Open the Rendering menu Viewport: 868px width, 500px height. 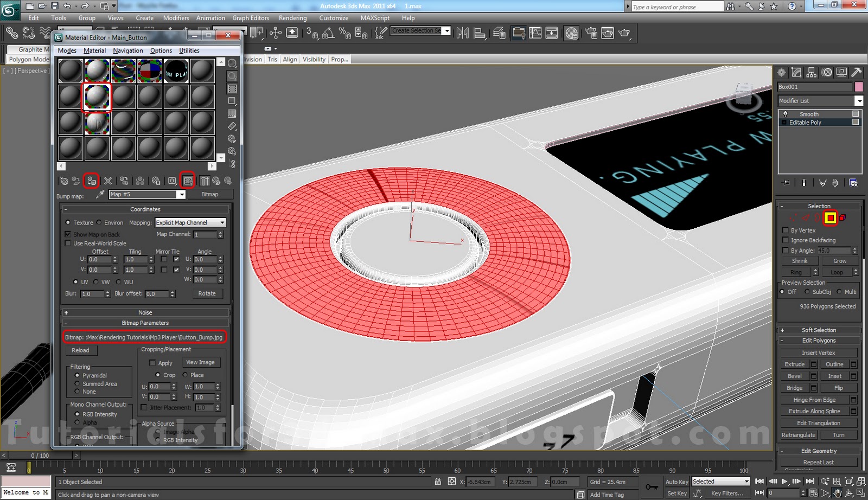click(292, 18)
